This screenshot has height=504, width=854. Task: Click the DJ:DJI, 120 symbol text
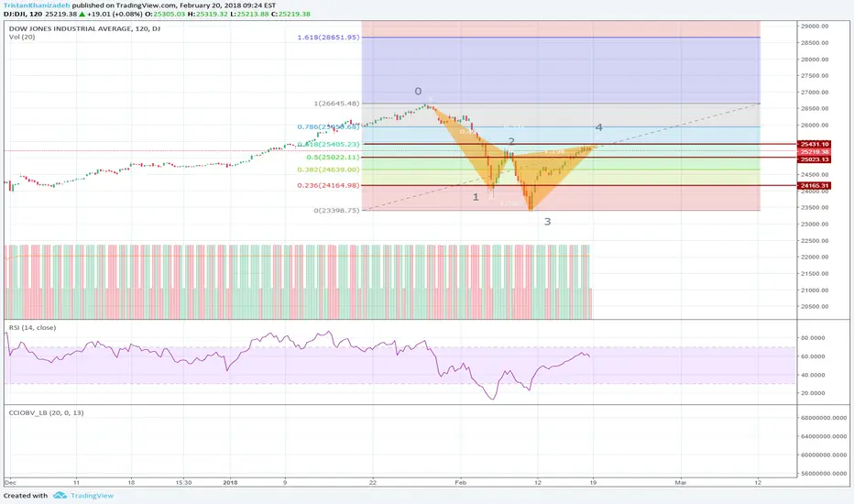(22, 14)
